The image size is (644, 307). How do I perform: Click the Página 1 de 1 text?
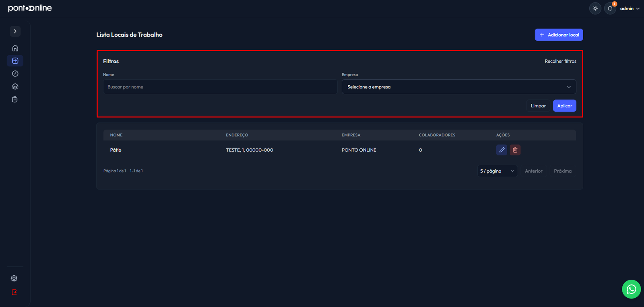pyautogui.click(x=115, y=171)
